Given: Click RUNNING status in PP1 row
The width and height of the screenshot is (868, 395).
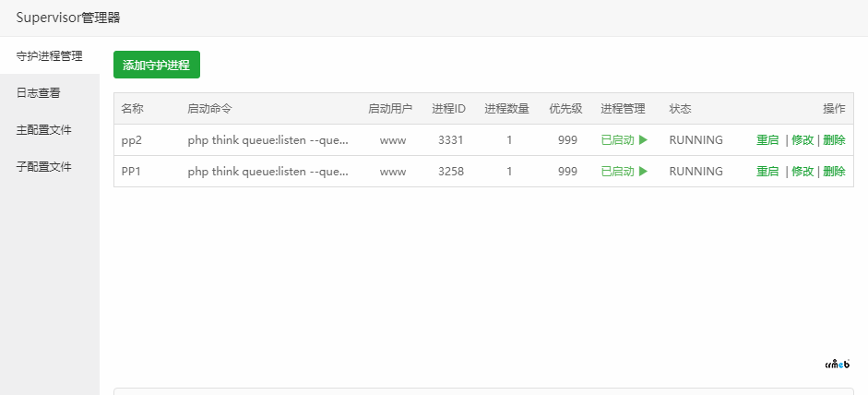Looking at the screenshot, I should [696, 172].
